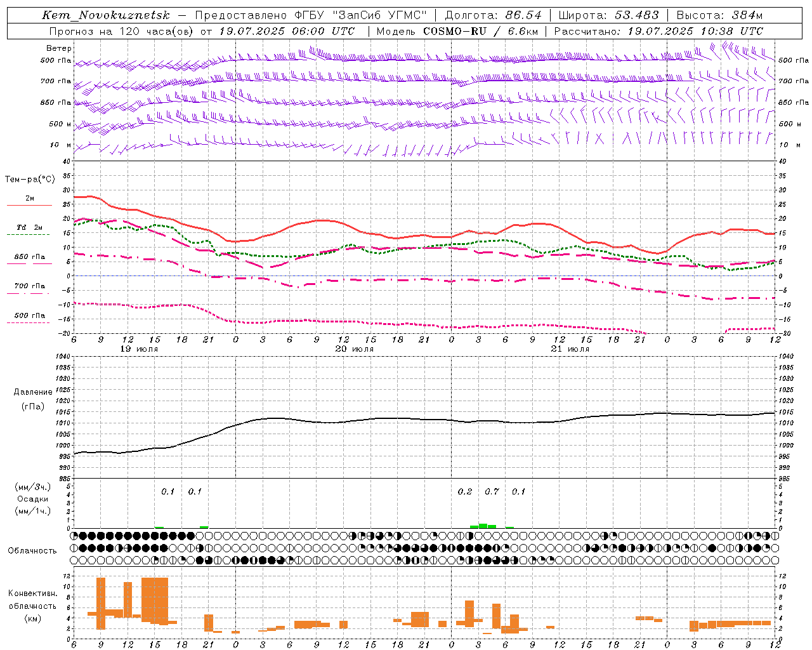Click the '(мм/1ч.)' precipitation unit label

(33, 511)
